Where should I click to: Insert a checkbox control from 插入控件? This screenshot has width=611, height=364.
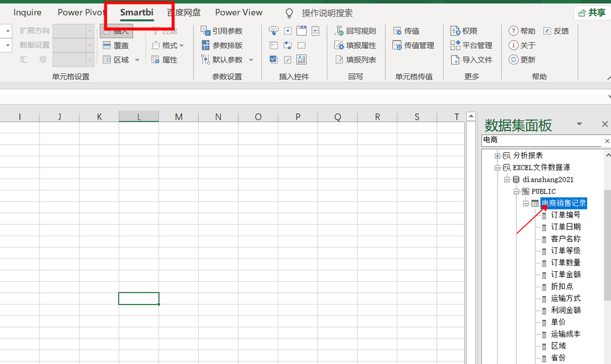coord(274,59)
